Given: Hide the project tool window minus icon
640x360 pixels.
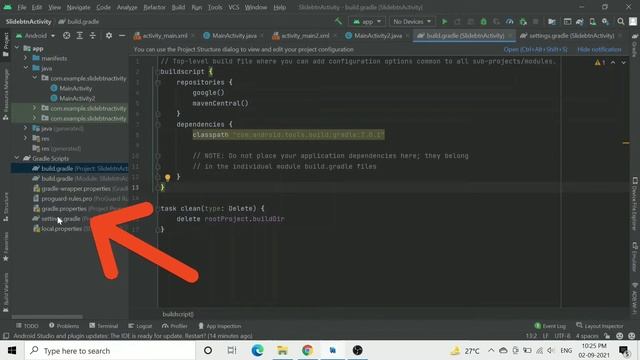Looking at the screenshot, I should [x=122, y=36].
